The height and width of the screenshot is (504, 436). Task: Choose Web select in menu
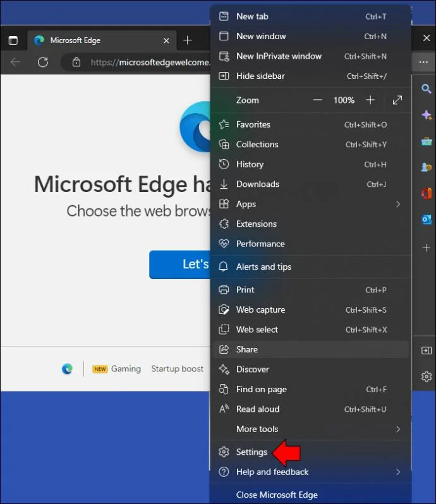(x=311, y=330)
